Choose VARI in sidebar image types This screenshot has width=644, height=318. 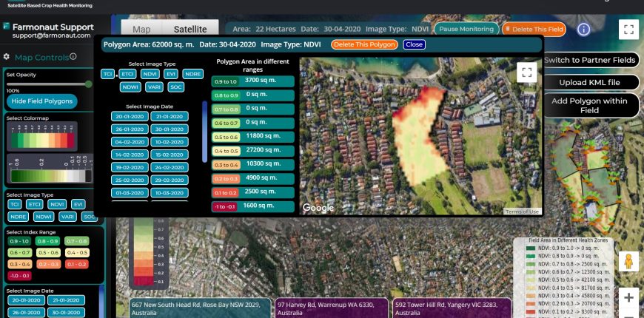pos(67,217)
